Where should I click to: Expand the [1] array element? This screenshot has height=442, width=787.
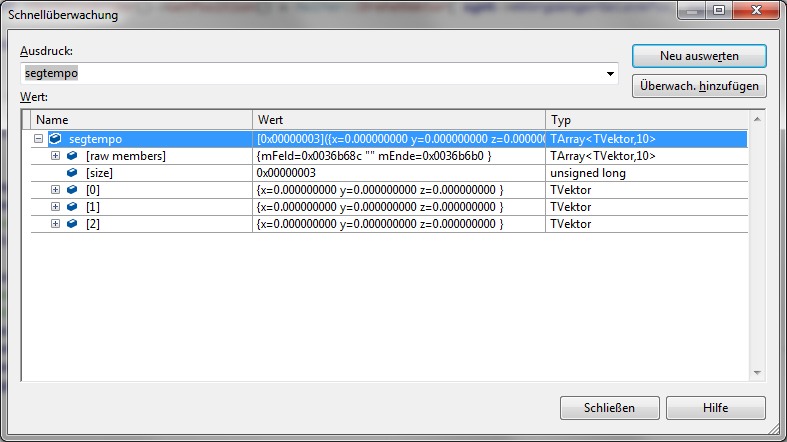56,207
